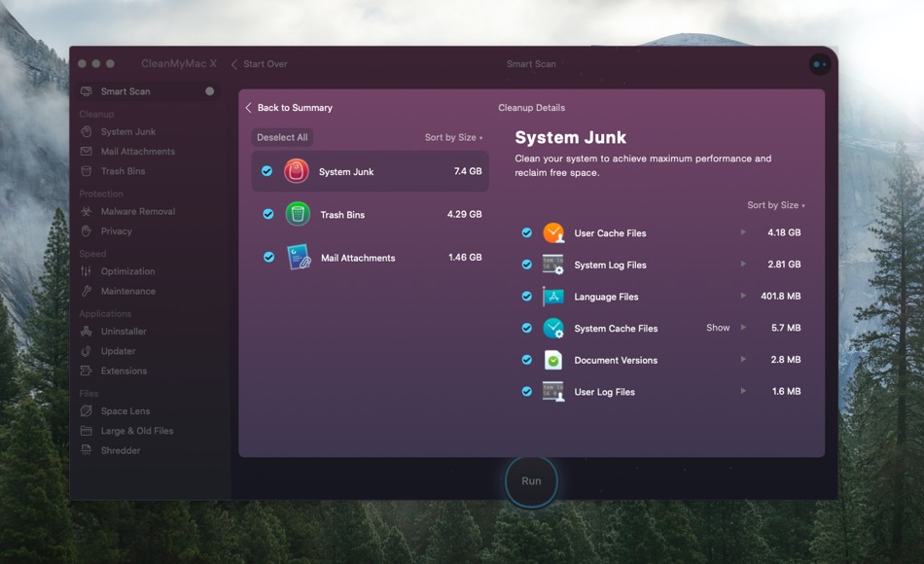Uncheck the Document Versions checkbox

point(527,360)
